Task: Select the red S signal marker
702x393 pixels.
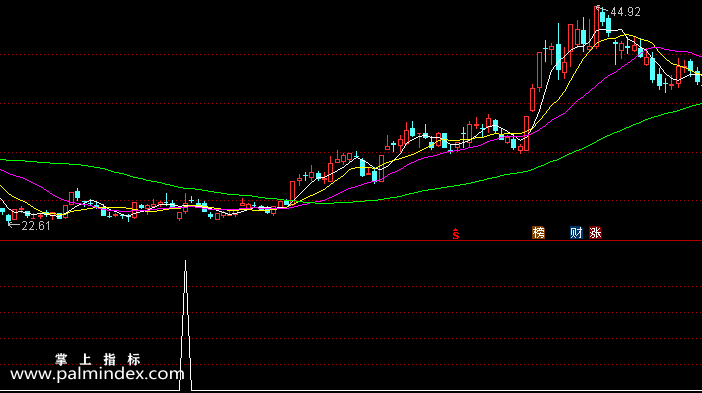Action: tap(455, 234)
